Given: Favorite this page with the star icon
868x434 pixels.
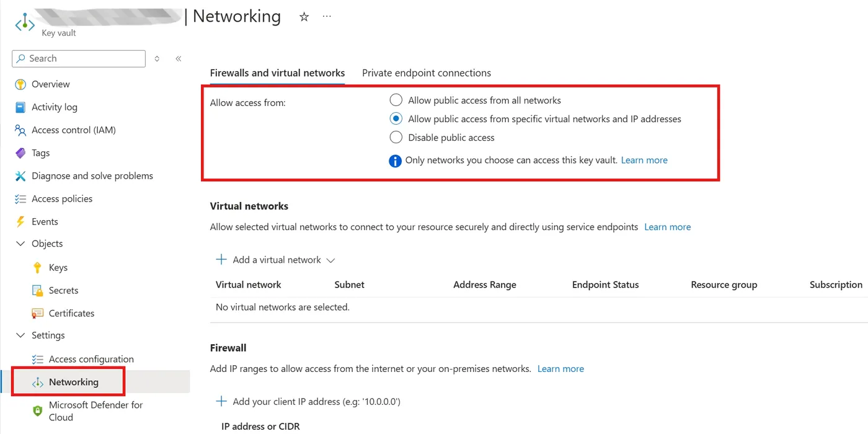Looking at the screenshot, I should pos(304,17).
